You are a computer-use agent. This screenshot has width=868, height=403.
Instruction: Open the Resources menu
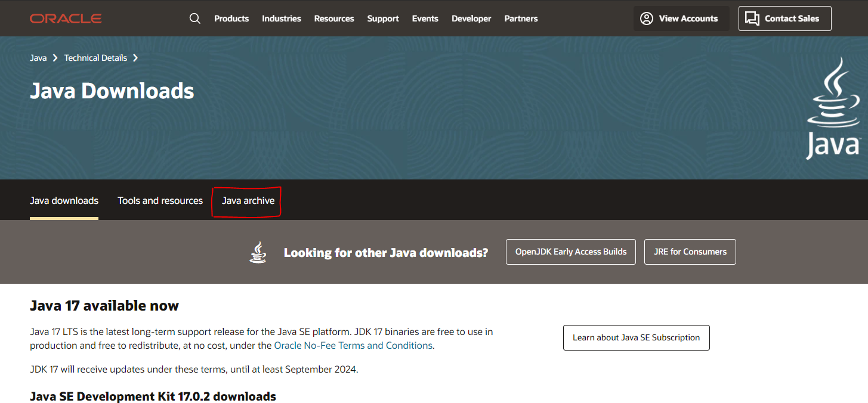tap(334, 18)
